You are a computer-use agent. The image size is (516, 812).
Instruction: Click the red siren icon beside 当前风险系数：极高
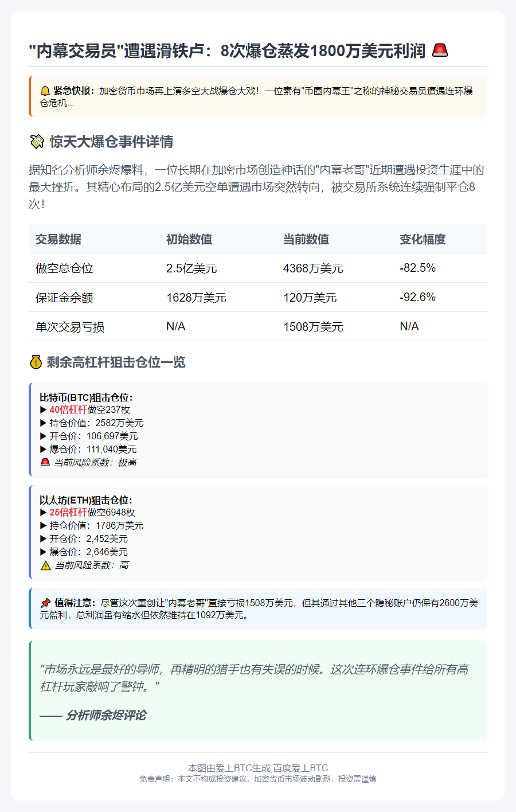pyautogui.click(x=45, y=462)
